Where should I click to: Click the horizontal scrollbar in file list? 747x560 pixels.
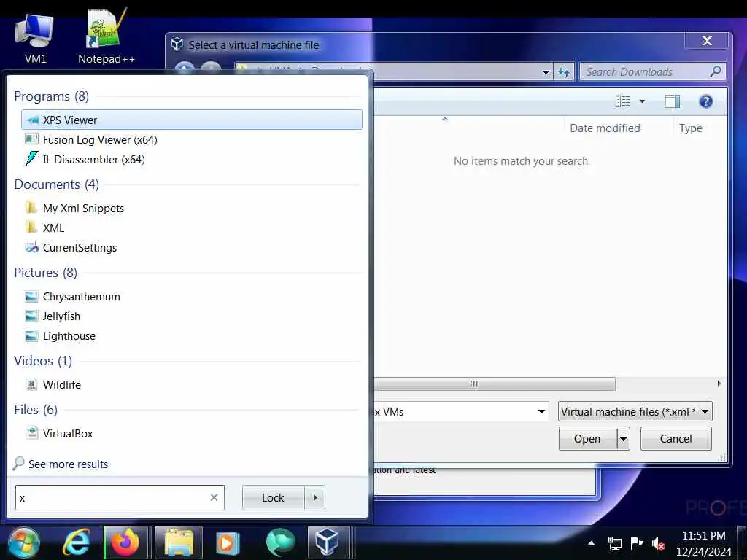[495, 384]
